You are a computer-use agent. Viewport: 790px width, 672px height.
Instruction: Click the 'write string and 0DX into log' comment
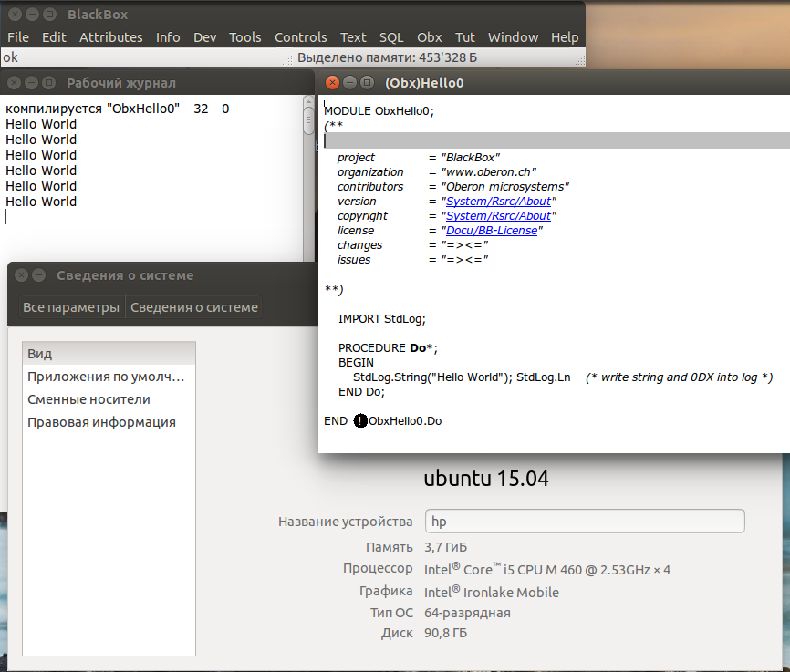[679, 377]
